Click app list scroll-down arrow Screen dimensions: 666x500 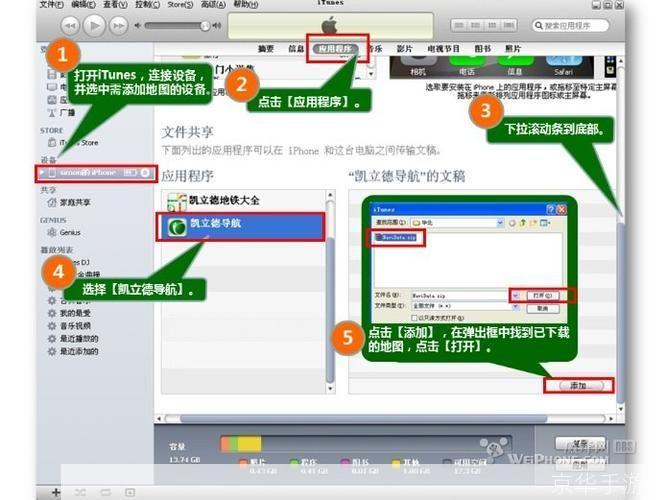tap(330, 389)
